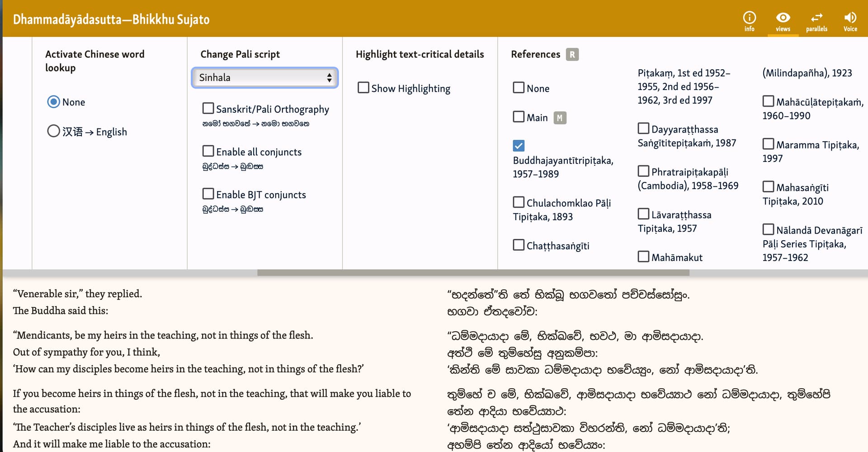
Task: Check Enable all conjuncts
Action: (x=208, y=151)
